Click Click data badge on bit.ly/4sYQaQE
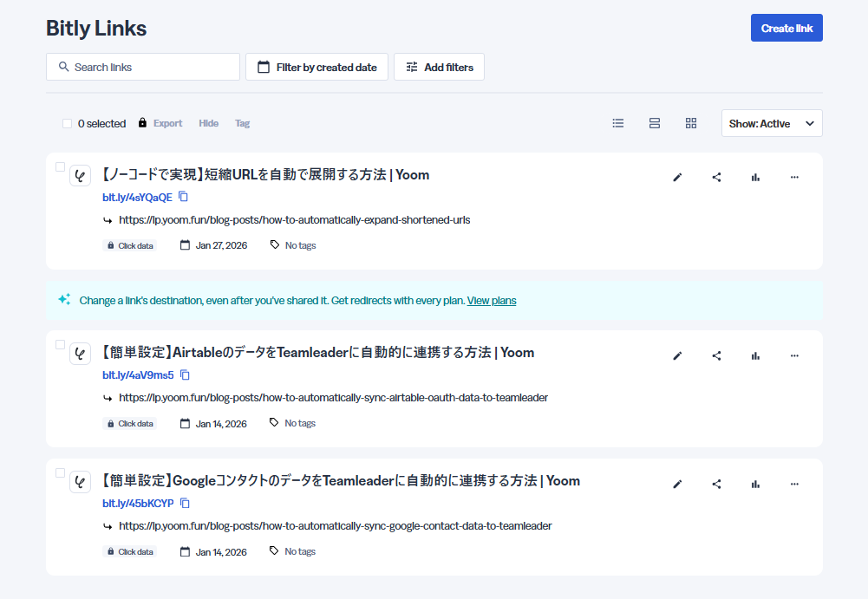 click(129, 246)
